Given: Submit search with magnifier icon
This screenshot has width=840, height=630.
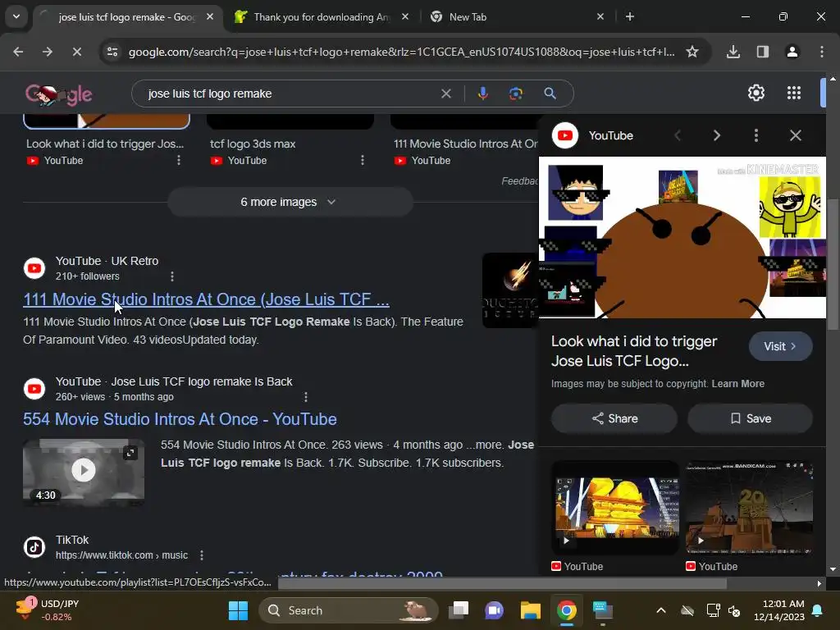Looking at the screenshot, I should pos(550,94).
